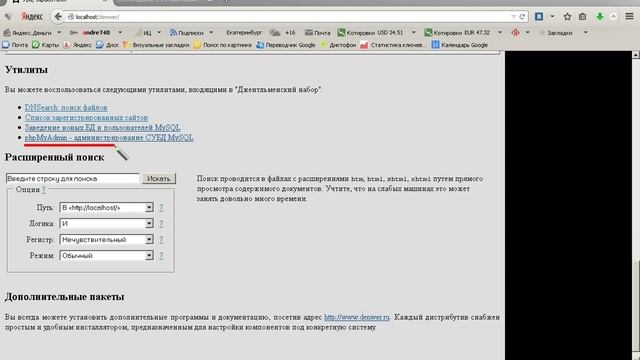The image size is (640, 360).
Task: Click the search string input field
Action: click(x=73, y=178)
